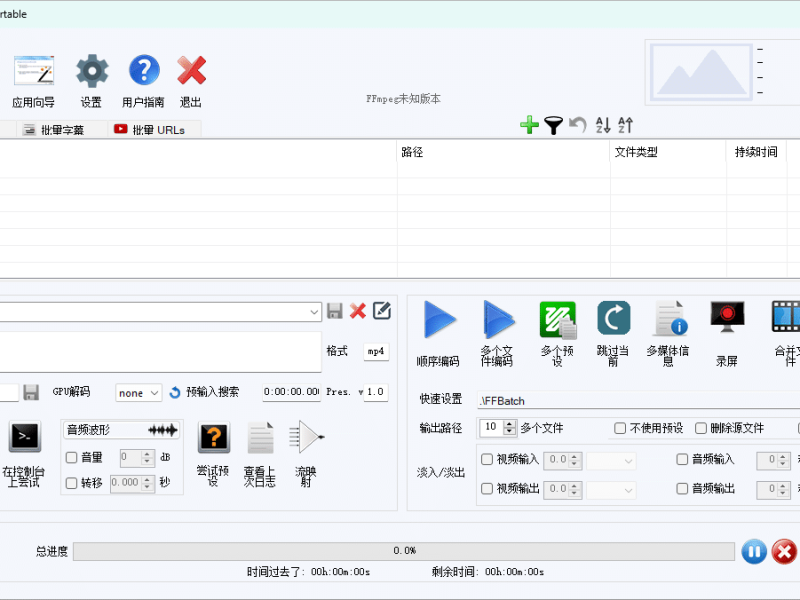The width and height of the screenshot is (800, 600).
Task: Click the 格式 mp4 format field
Action: tap(376, 352)
